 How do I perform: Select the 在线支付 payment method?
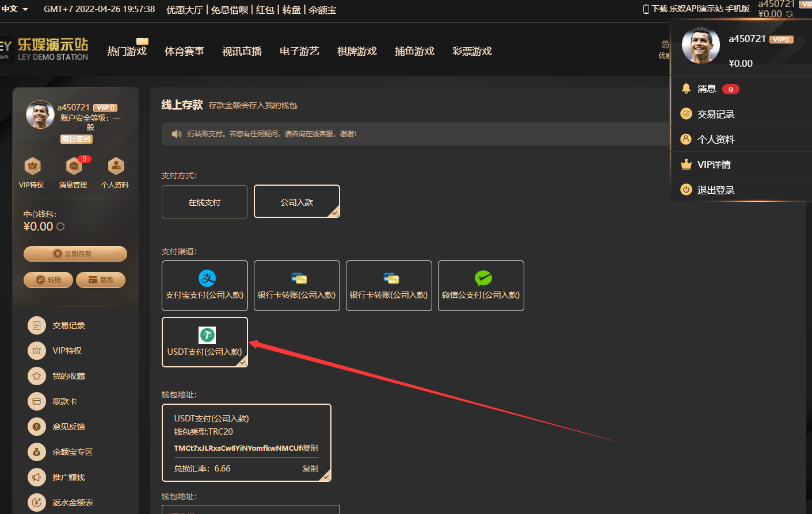[204, 201]
